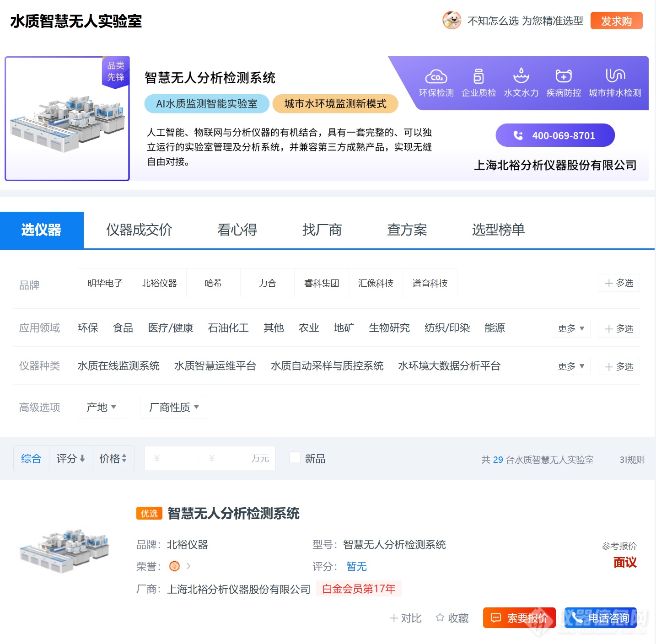Expand 更多 in the 仪器种类 row
This screenshot has width=656, height=644.
click(x=571, y=366)
